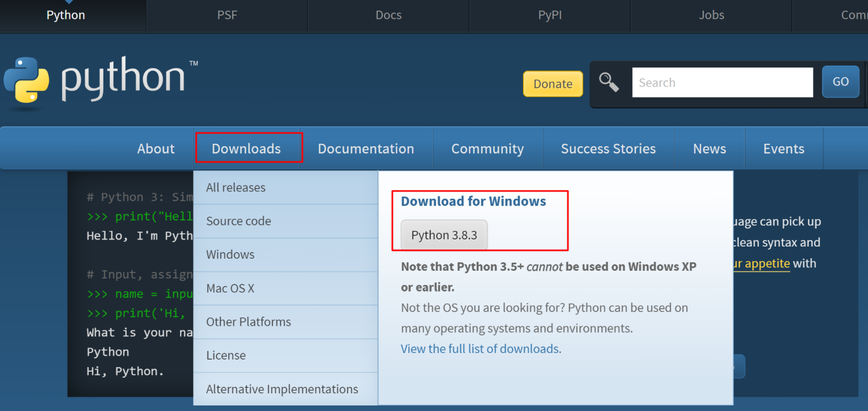Select Mac OS X downloads entry
Image resolution: width=868 pixels, height=411 pixels.
click(230, 288)
